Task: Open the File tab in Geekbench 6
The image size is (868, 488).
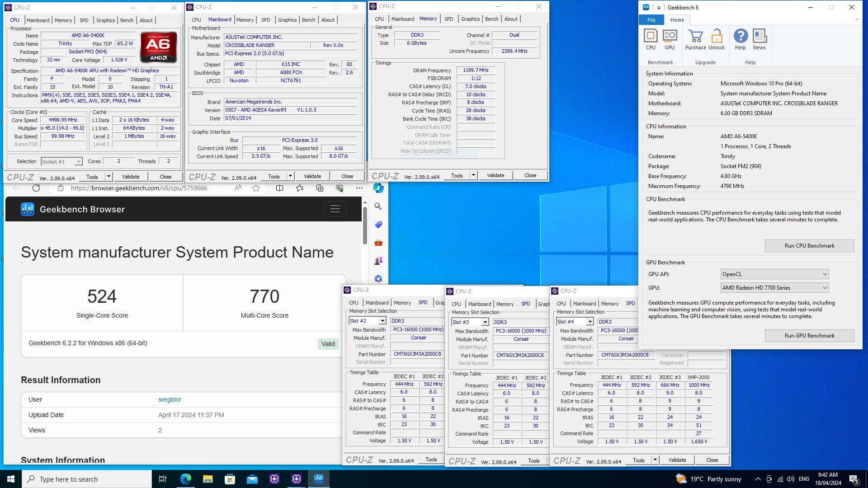Action: [651, 20]
